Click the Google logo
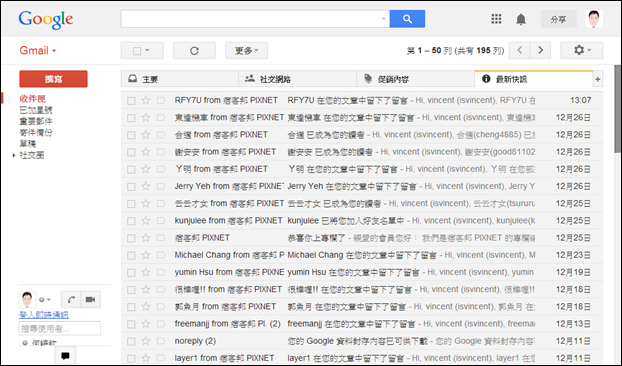Image resolution: width=622 pixels, height=366 pixels. [46, 19]
